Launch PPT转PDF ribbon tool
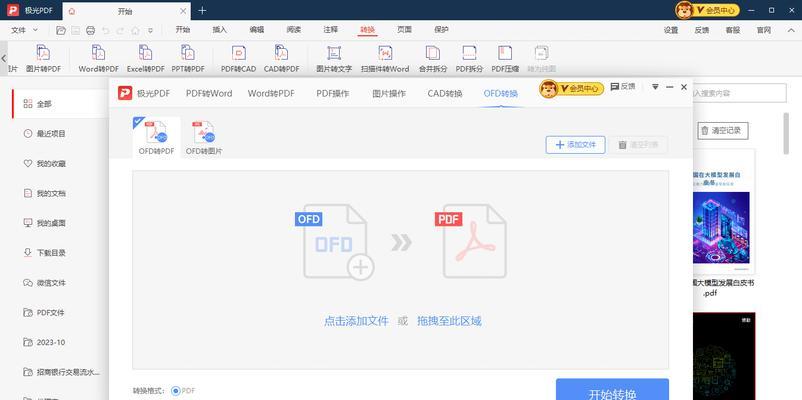 (x=188, y=59)
